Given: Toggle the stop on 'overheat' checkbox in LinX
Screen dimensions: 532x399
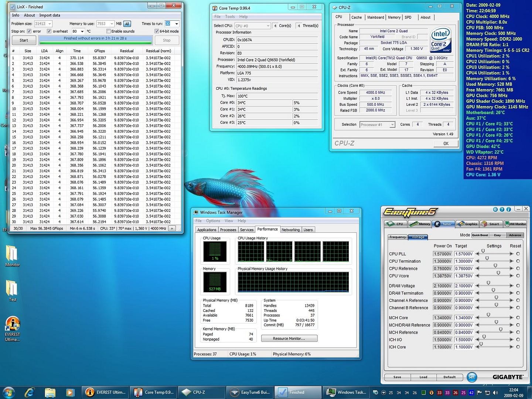Looking at the screenshot, I should pos(49,31).
